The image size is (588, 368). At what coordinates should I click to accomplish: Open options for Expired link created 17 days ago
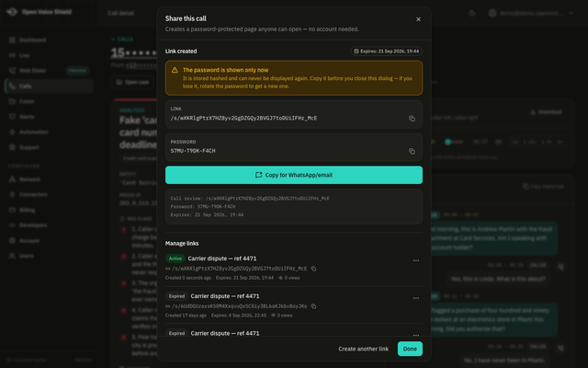point(416,298)
